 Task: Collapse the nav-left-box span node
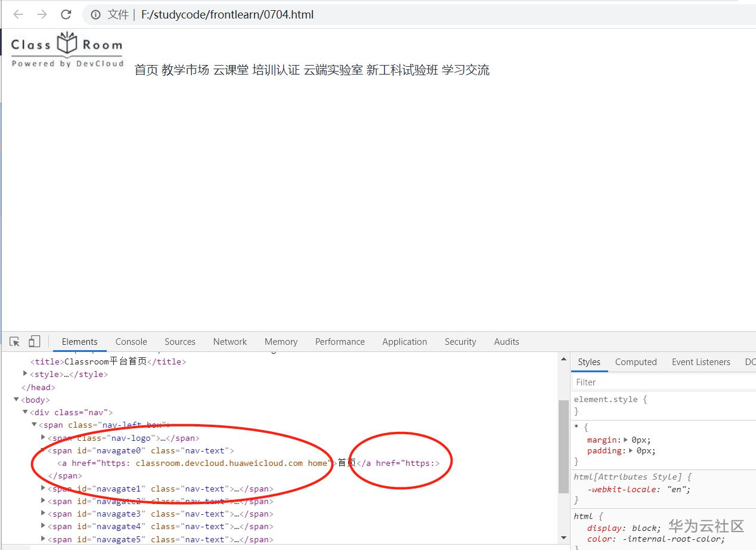(x=34, y=424)
